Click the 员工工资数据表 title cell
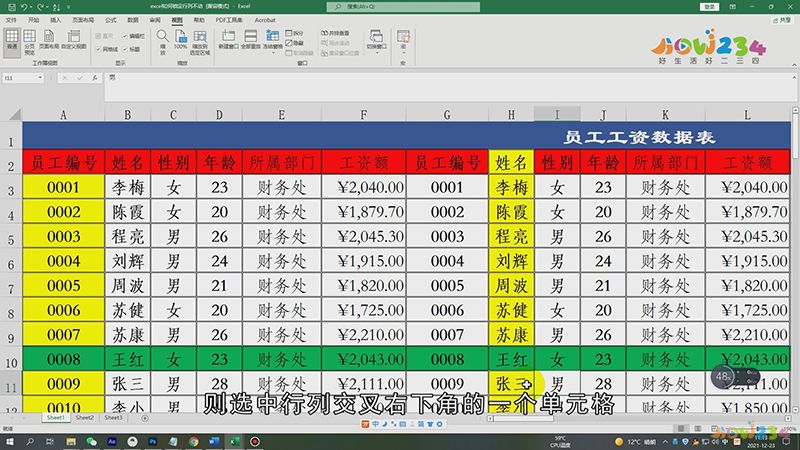This screenshot has width=800, height=450. tap(407, 137)
